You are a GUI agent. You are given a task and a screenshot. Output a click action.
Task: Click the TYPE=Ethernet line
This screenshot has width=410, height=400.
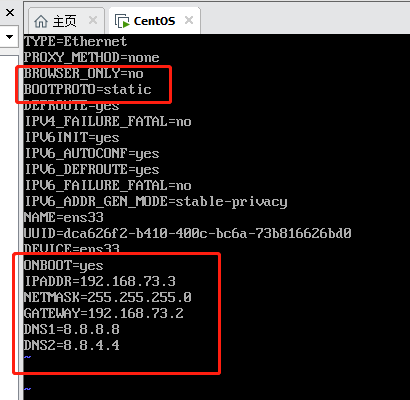click(x=76, y=41)
